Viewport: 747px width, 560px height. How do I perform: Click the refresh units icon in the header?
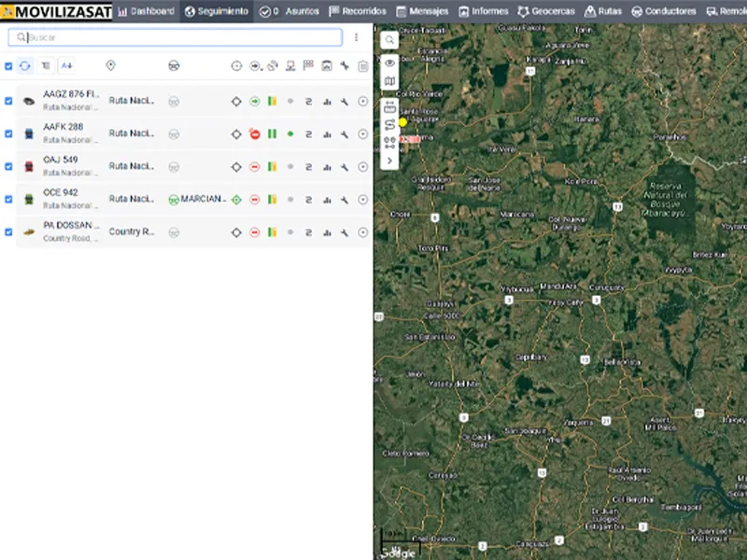pyautogui.click(x=25, y=65)
